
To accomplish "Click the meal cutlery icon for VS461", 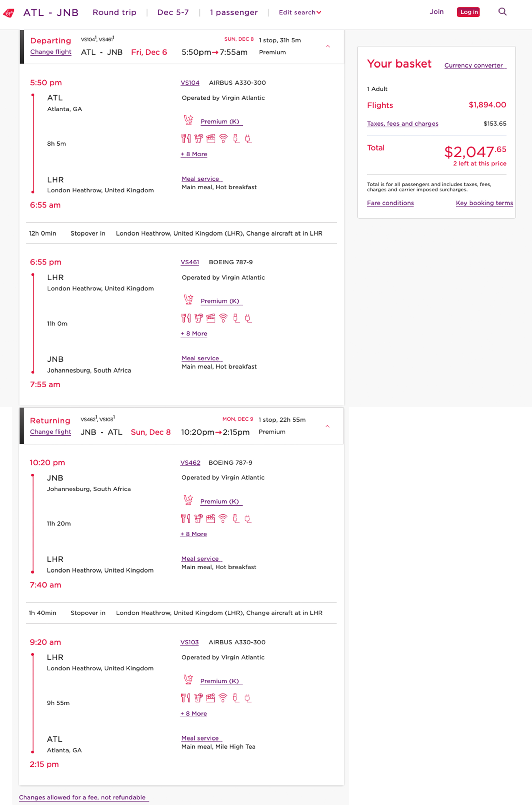I will pyautogui.click(x=186, y=318).
